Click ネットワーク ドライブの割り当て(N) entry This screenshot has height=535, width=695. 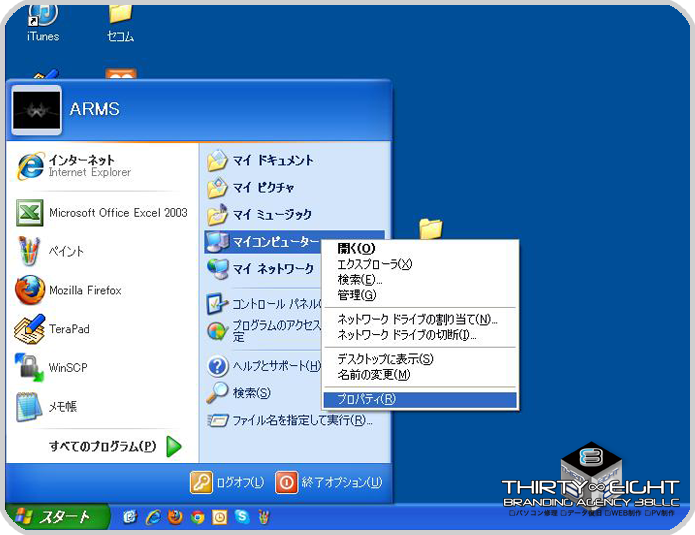coord(417,319)
